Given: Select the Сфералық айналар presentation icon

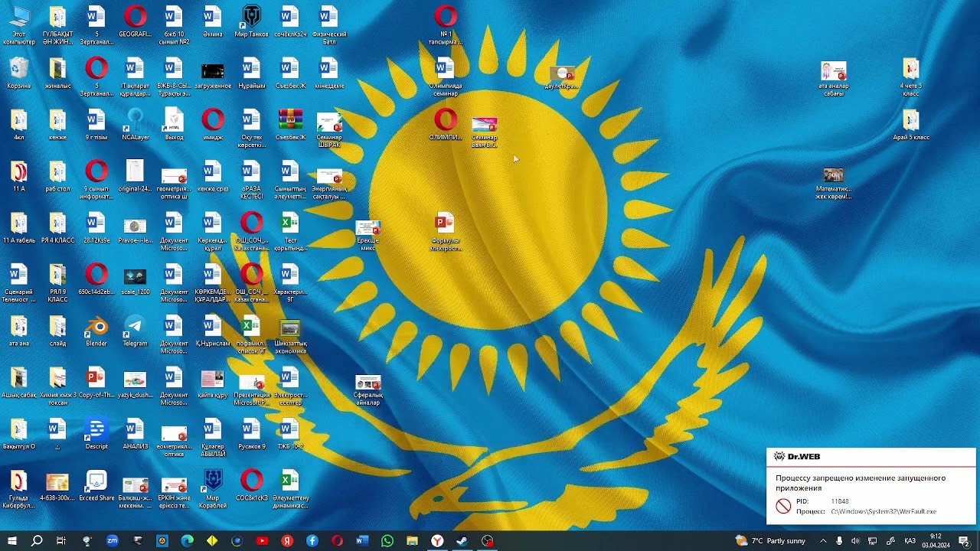Looking at the screenshot, I should tap(368, 390).
